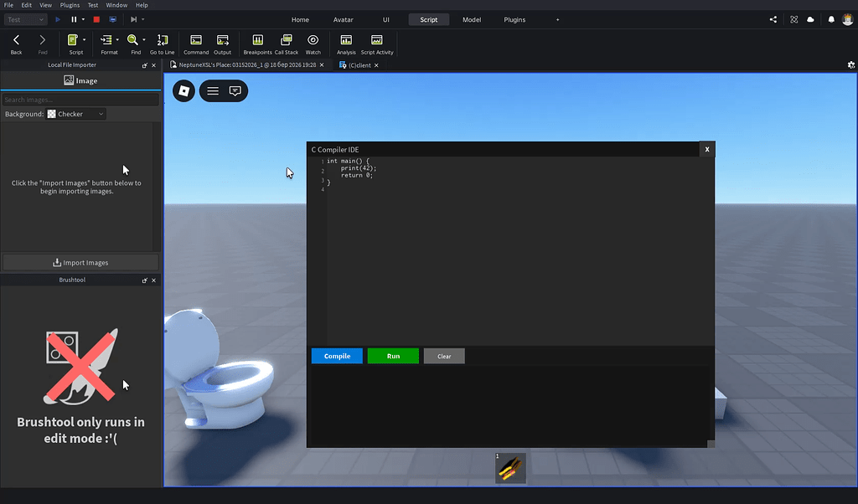This screenshot has height=504, width=858.
Task: Switch to the Avatar ribbon tab
Action: click(x=343, y=20)
